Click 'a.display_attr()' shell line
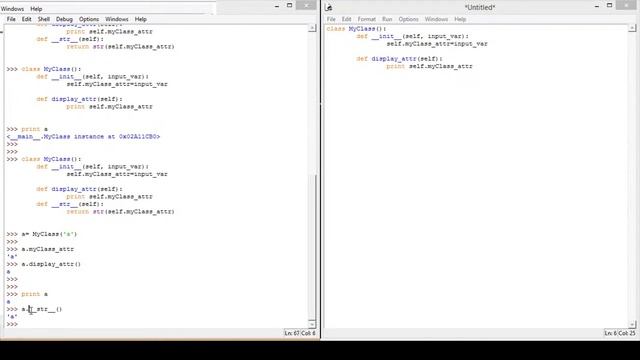 coord(51,264)
